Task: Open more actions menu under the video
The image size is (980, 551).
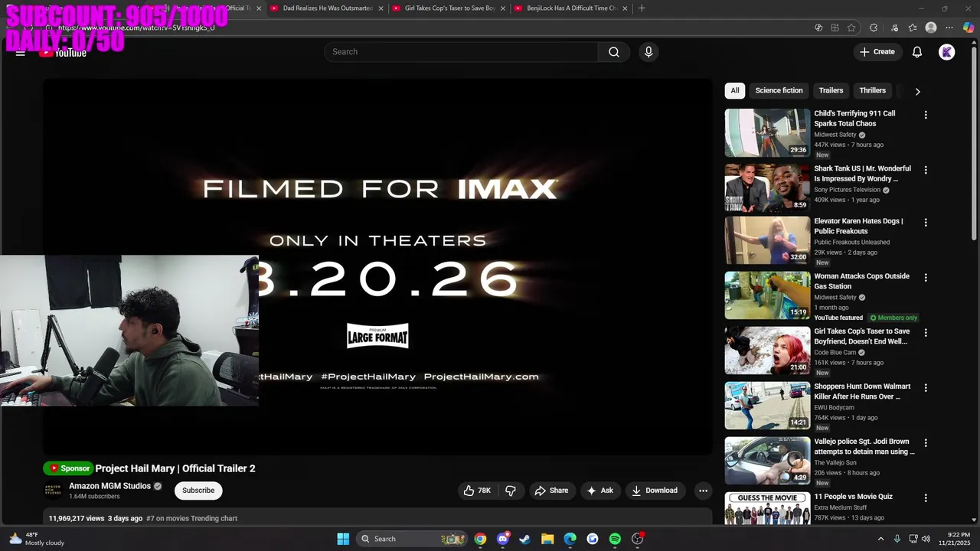Action: point(703,491)
